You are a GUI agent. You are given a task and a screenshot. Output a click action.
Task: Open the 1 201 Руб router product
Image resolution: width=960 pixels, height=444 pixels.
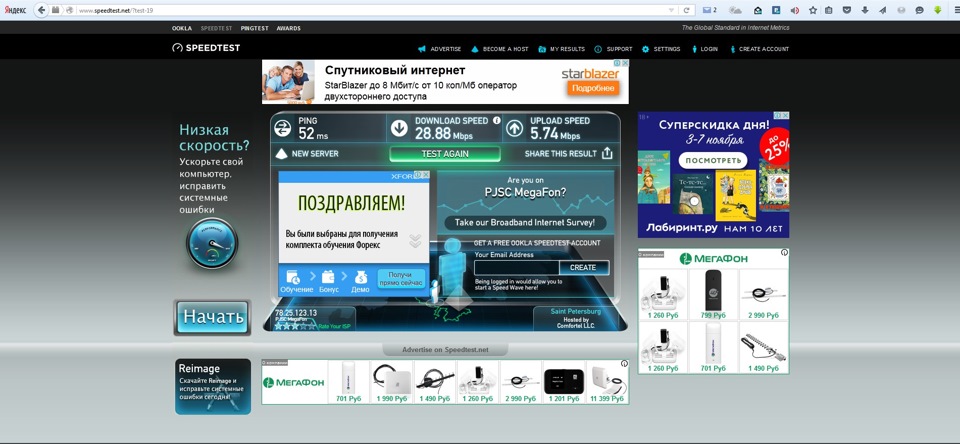point(564,382)
